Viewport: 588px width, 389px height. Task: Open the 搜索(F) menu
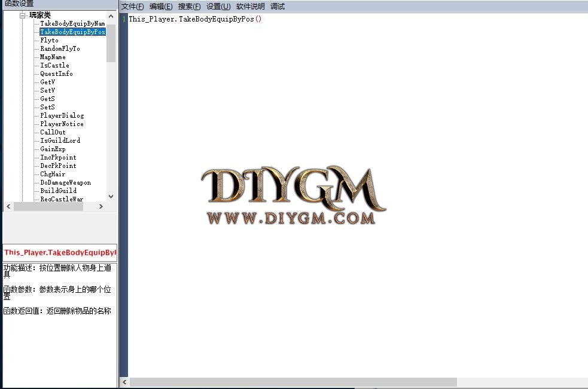click(x=190, y=7)
